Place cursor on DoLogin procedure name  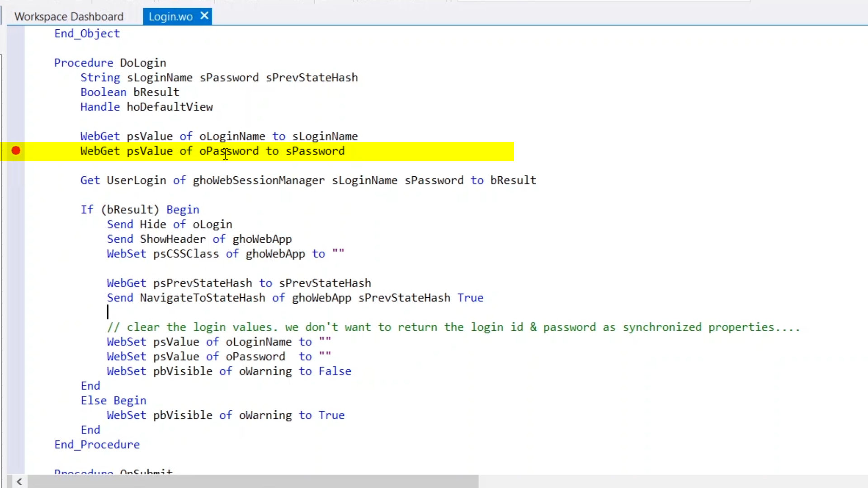(x=143, y=63)
